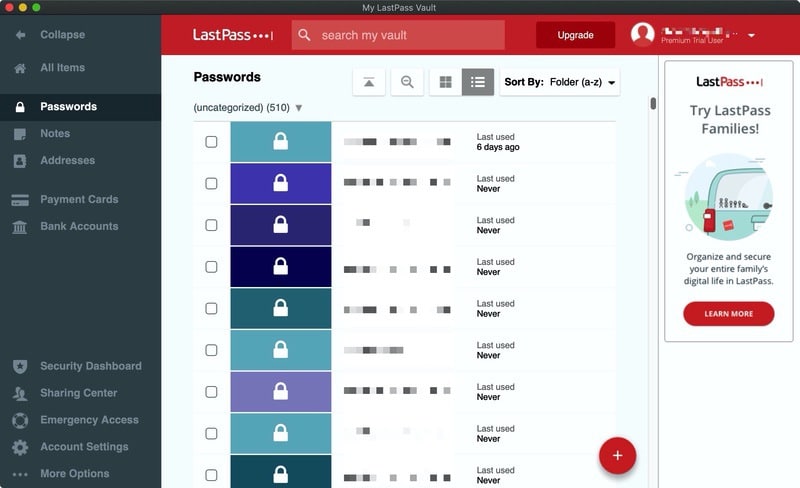Viewport: 800px width, 488px height.
Task: Click the Collapse arrow icon in sidebar
Action: pos(20,35)
